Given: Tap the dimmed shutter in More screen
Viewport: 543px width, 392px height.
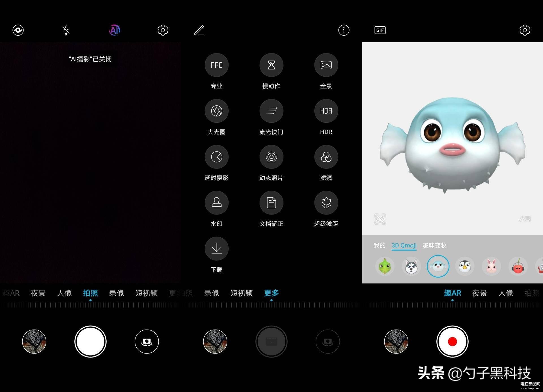Looking at the screenshot, I should tap(271, 341).
